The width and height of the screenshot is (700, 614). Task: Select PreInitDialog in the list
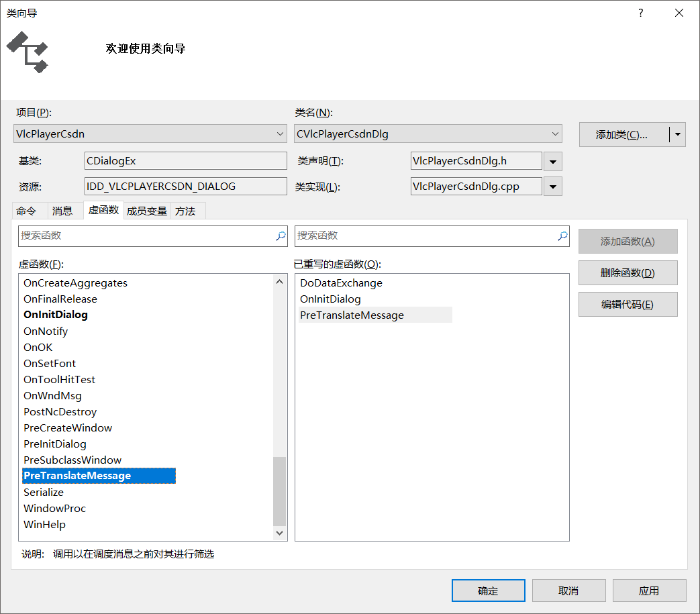(x=55, y=444)
